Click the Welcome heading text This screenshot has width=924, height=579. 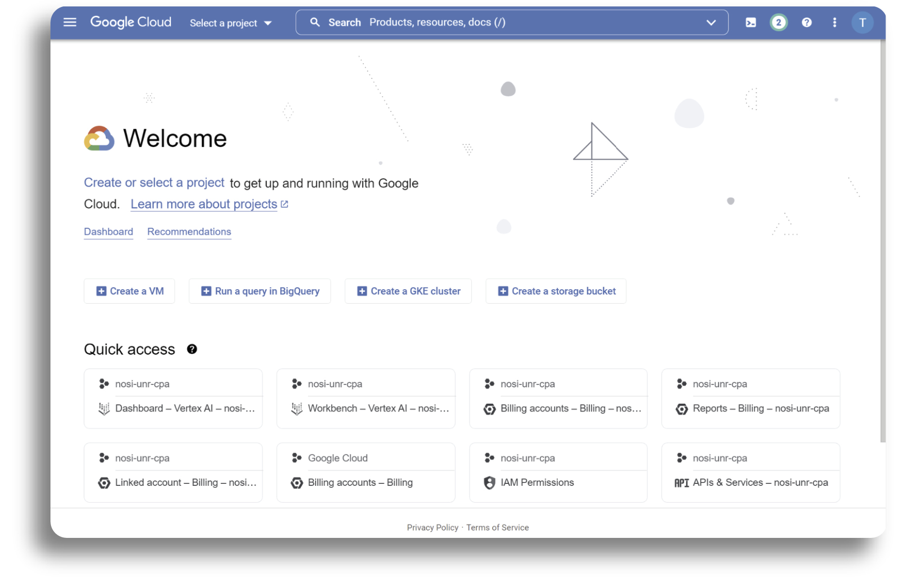click(x=175, y=138)
